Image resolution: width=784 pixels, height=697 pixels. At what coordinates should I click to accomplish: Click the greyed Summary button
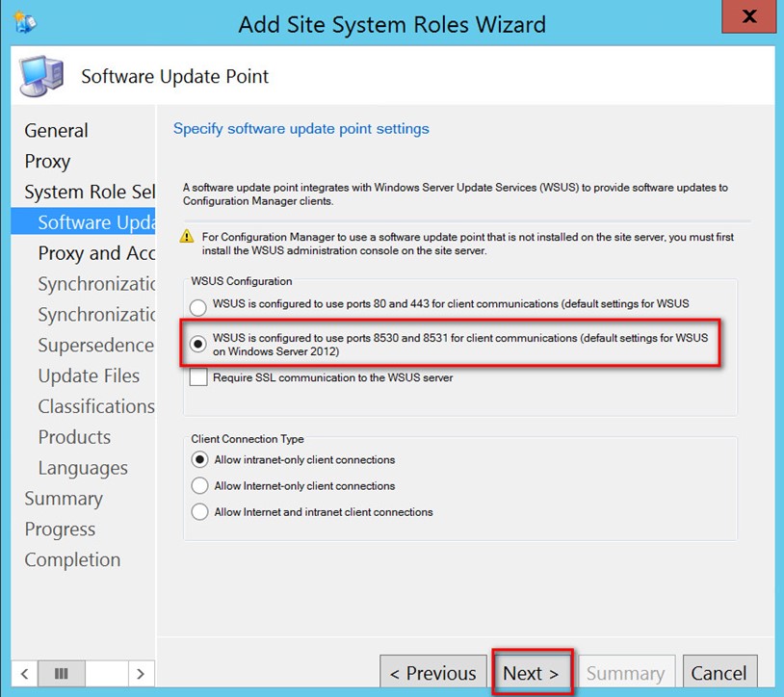(626, 673)
